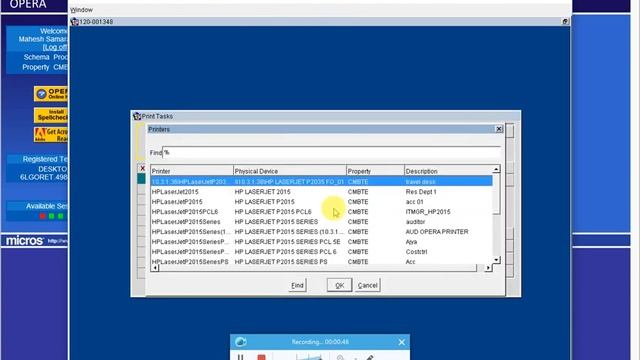
Task: Click the restore icon of window 120-001348
Action: click(565, 22)
